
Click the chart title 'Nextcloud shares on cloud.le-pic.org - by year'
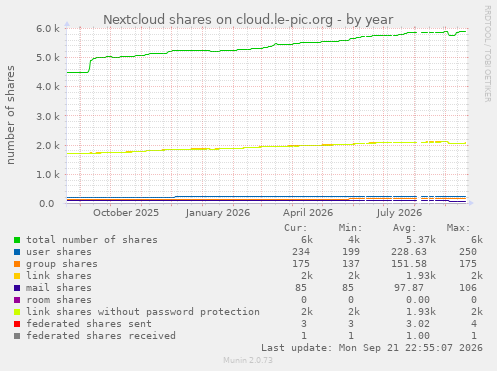tap(248, 20)
